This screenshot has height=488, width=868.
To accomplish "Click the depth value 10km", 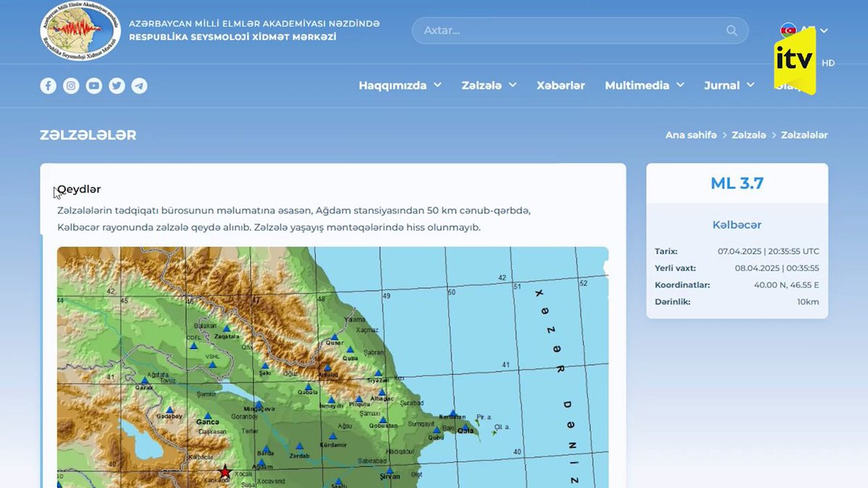I will click(808, 301).
